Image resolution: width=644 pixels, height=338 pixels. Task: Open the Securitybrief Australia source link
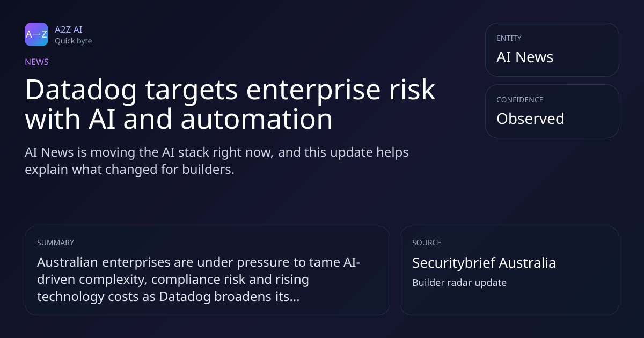click(x=484, y=263)
